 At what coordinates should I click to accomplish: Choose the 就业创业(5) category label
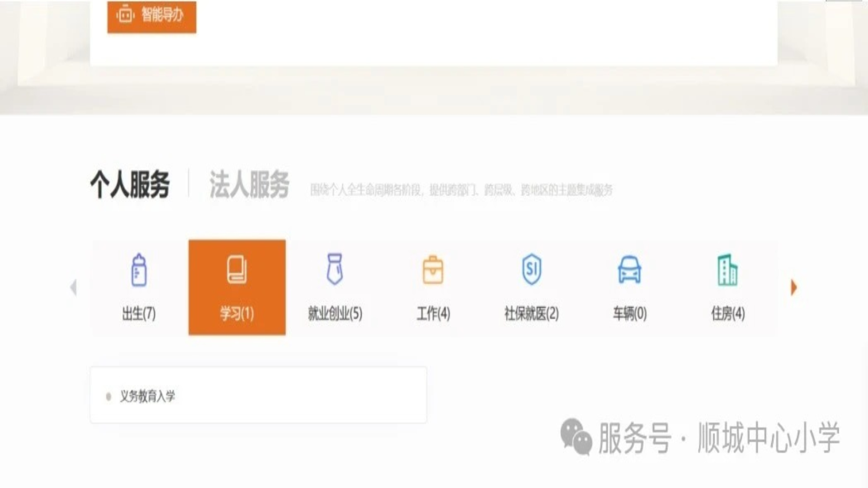coord(335,313)
